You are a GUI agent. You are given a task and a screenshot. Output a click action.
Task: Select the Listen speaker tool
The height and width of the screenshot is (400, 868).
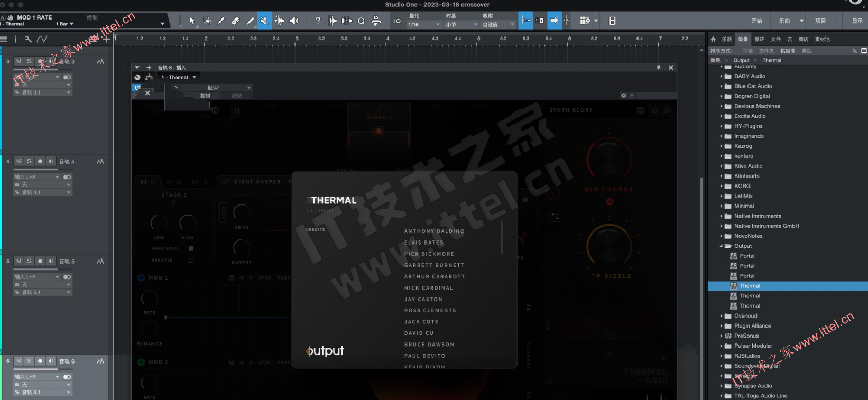click(294, 21)
